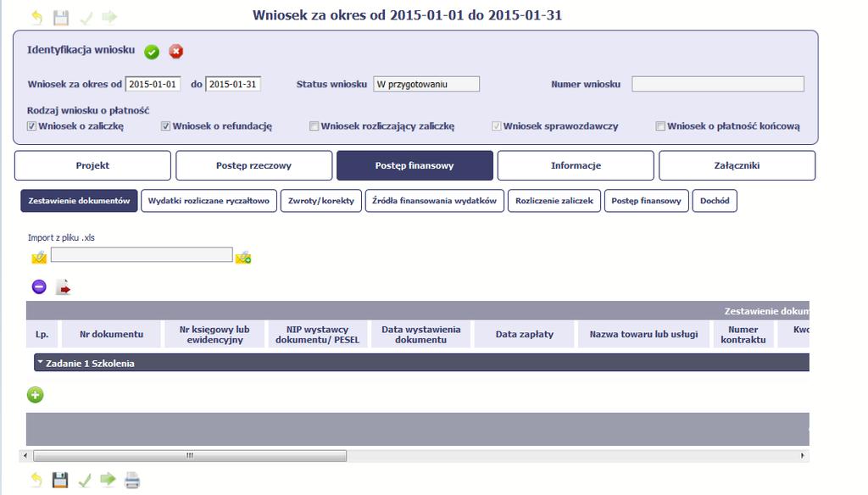Click the green submit arrow in the top toolbar
This screenshot has height=495, width=868.
(x=109, y=17)
